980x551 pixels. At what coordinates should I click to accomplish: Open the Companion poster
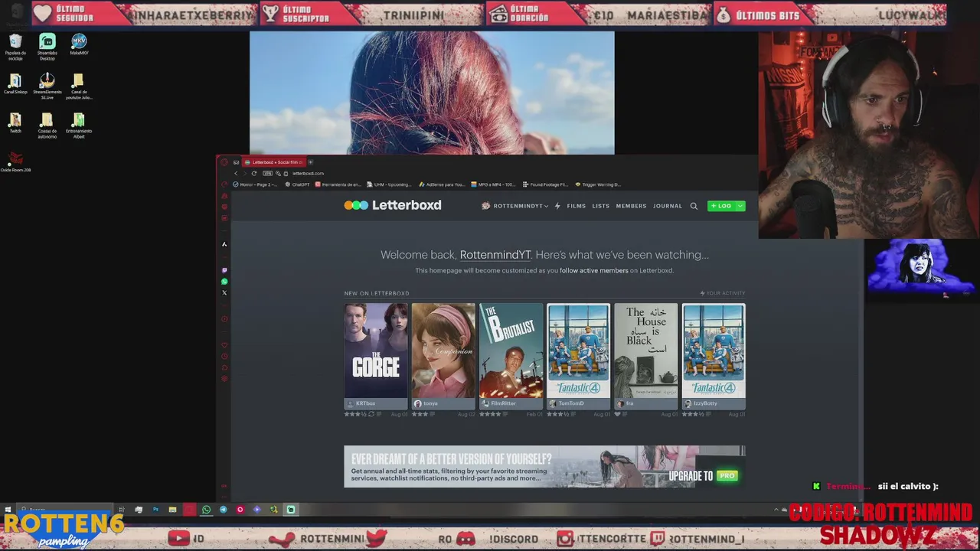click(443, 350)
